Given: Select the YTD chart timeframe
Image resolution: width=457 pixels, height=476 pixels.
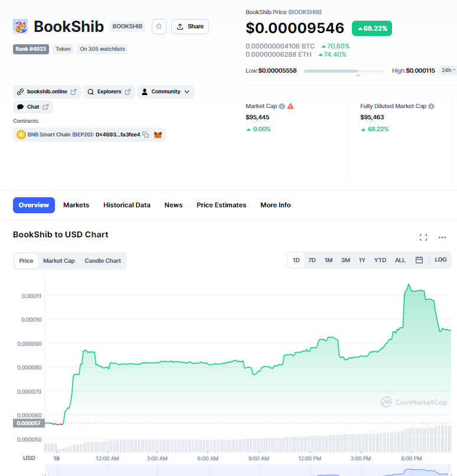Looking at the screenshot, I should coord(380,260).
